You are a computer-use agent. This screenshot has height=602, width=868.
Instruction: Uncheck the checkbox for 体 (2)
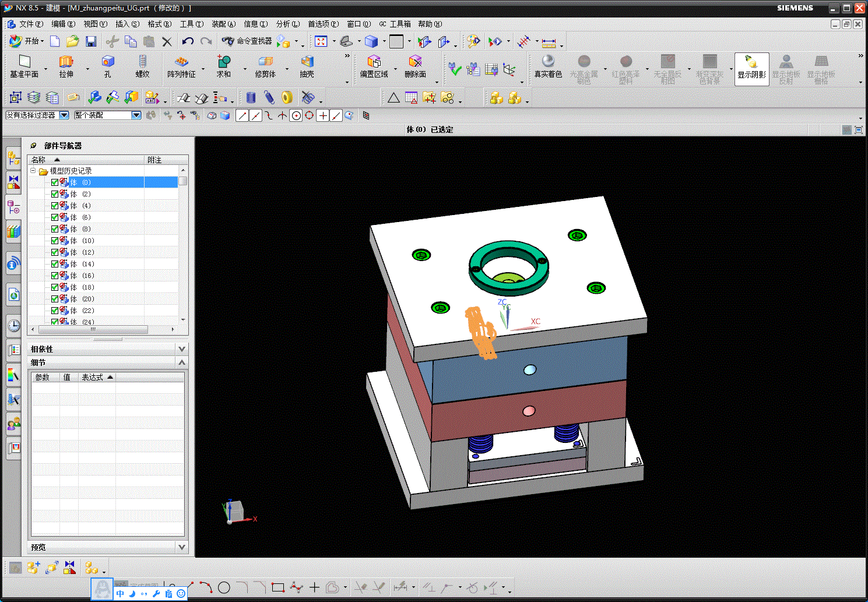55,194
